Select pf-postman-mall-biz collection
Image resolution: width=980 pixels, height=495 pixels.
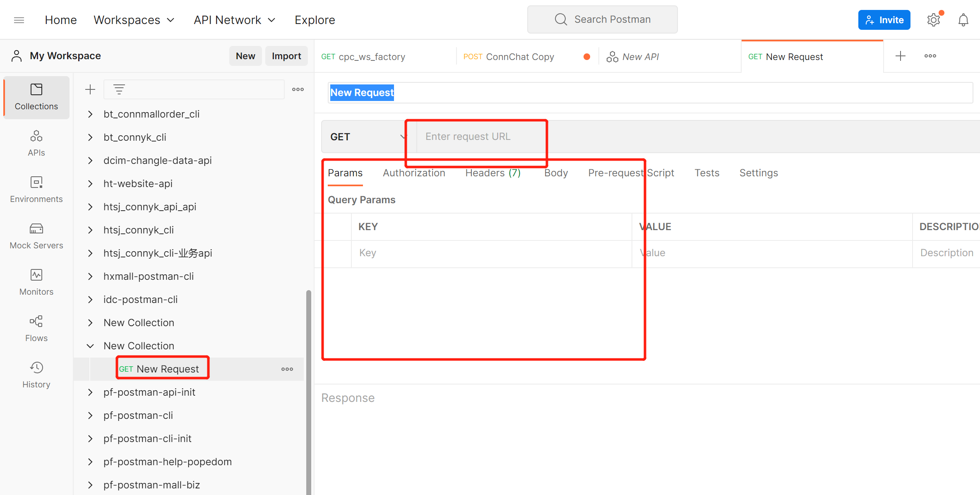tap(151, 485)
